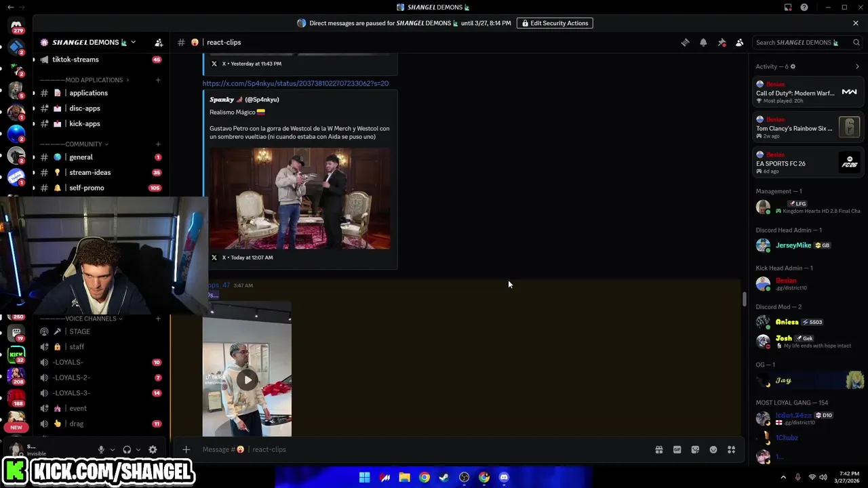Open File Explorer from taskbar

405,477
